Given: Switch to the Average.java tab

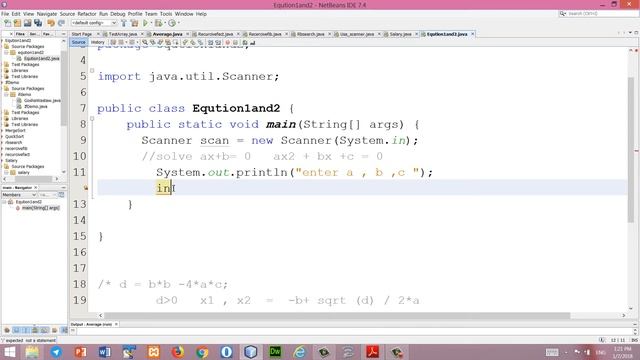Looking at the screenshot, I should pos(167,34).
